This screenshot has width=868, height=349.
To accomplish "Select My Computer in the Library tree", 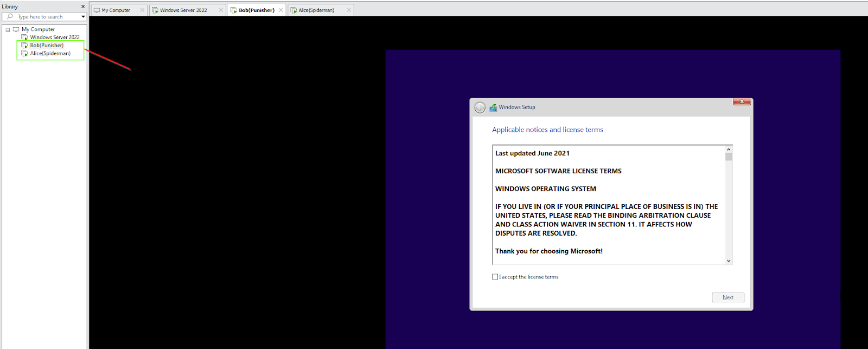I will (x=38, y=29).
